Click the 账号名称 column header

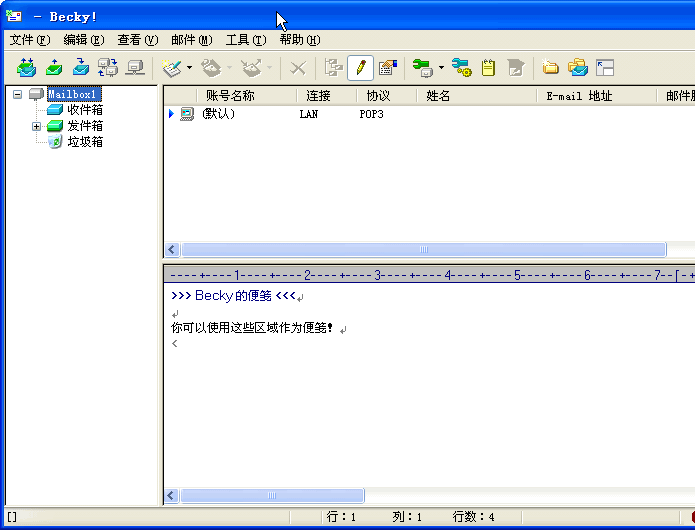point(230,96)
